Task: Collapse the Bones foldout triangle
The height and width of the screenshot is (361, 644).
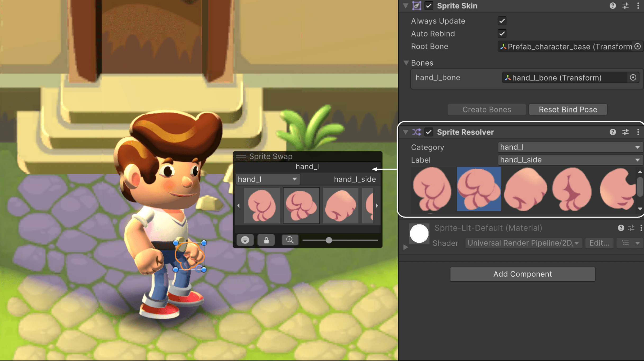Action: coord(406,63)
